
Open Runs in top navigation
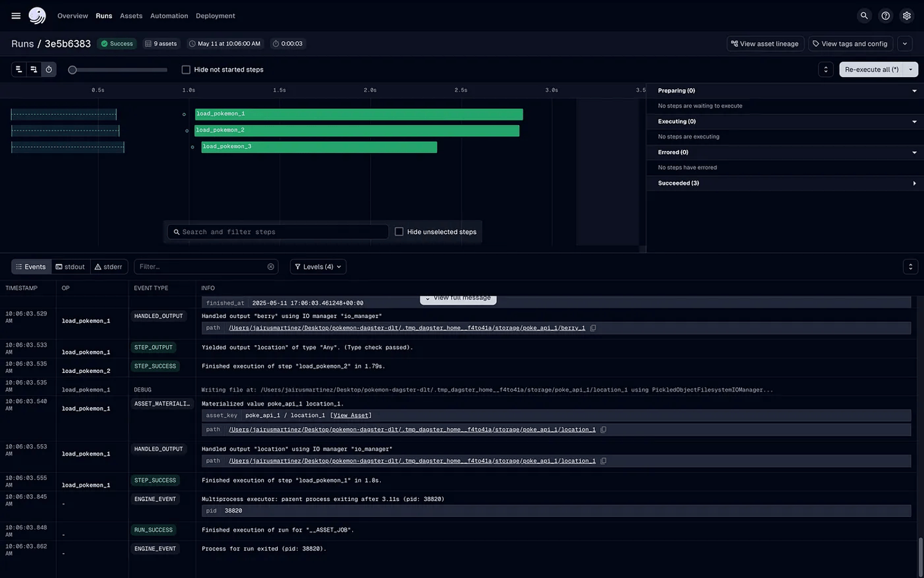[104, 16]
